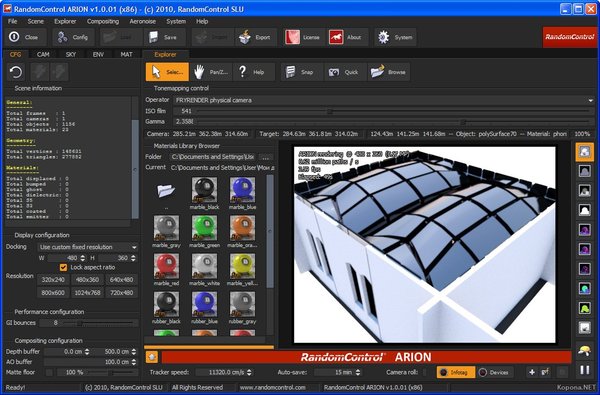Click the Snap toolbar button
The image size is (600, 395).
pos(302,72)
